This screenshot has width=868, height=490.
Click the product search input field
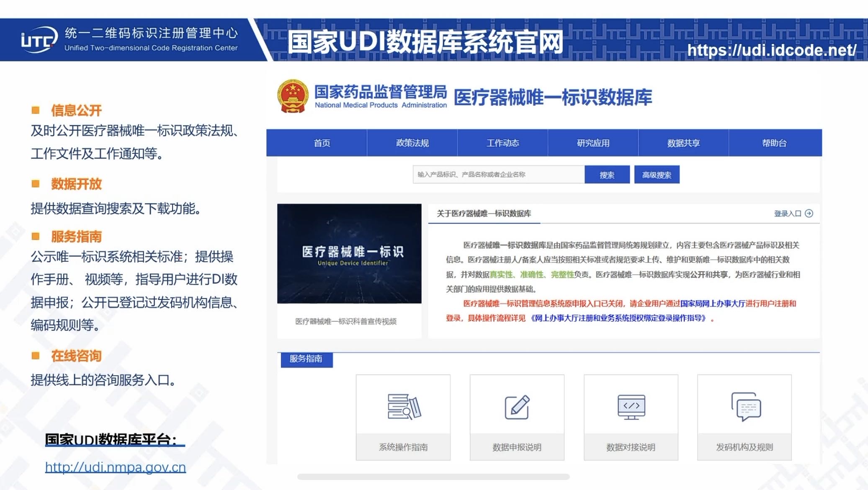(x=498, y=175)
